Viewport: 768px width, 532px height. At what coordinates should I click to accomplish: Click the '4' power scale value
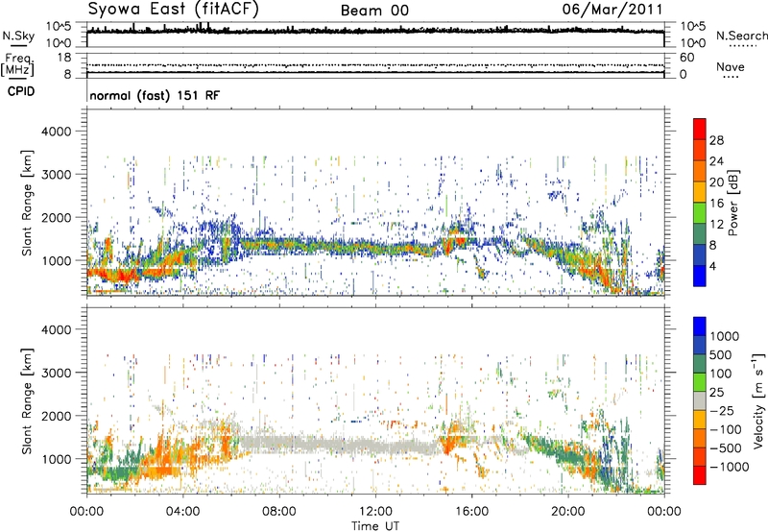coord(713,267)
